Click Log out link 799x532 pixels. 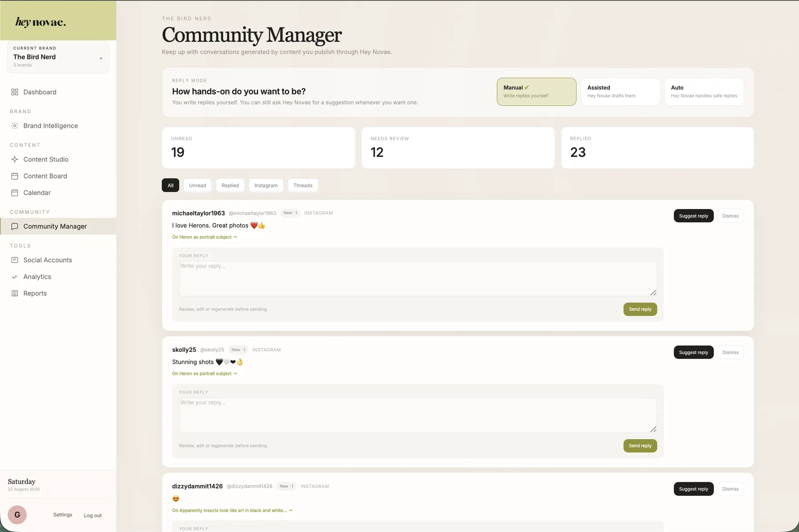coord(93,516)
